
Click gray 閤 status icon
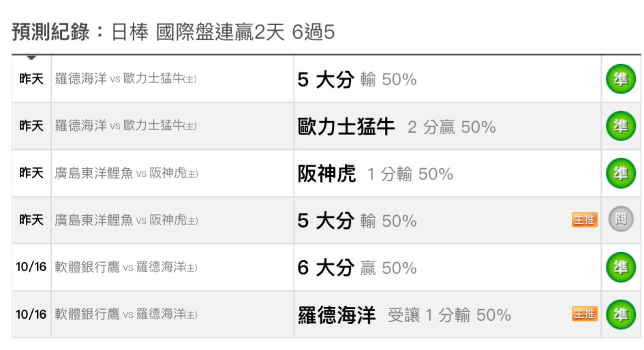[x=621, y=219]
